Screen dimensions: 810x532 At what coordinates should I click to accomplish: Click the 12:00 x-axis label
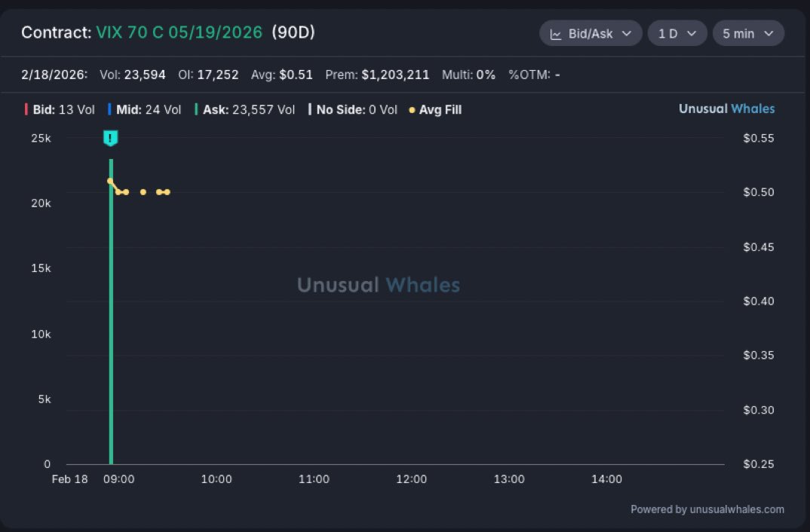[411, 479]
